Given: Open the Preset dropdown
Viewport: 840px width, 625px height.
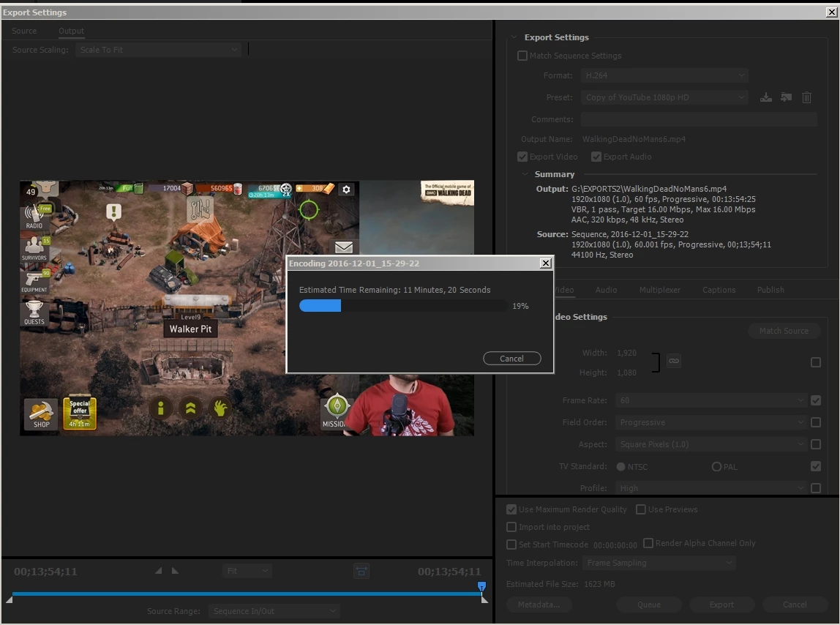Looking at the screenshot, I should pos(664,97).
